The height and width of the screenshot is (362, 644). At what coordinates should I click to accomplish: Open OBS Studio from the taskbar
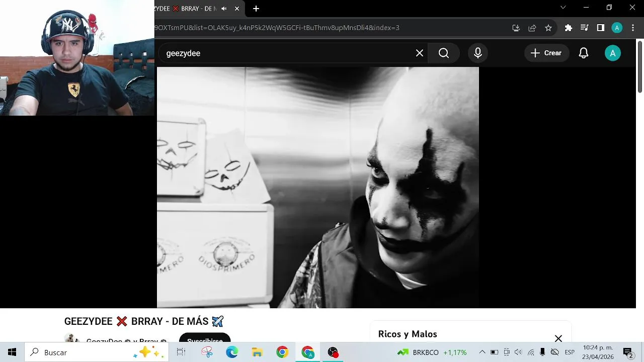[333, 352]
